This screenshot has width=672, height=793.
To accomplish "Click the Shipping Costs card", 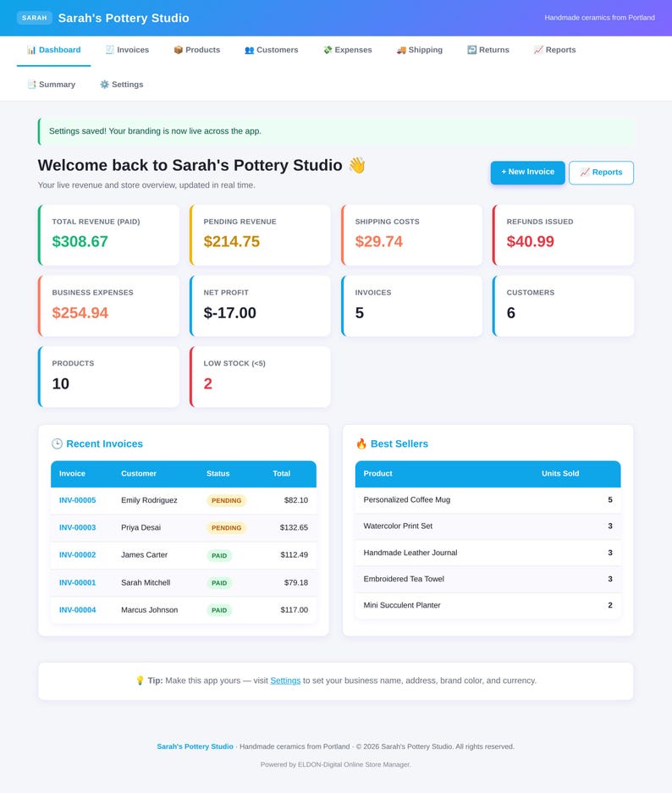I will pos(411,235).
